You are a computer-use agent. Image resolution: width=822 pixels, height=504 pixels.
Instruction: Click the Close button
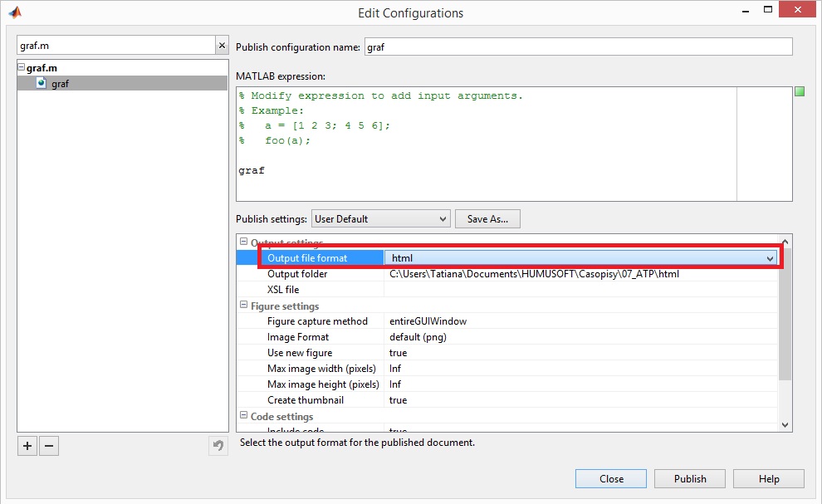click(611, 479)
